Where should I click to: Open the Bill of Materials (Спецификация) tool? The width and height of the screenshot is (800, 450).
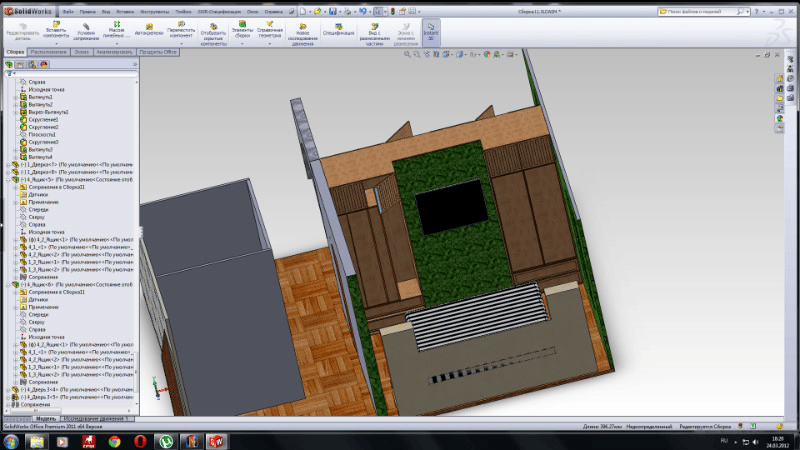[338, 29]
